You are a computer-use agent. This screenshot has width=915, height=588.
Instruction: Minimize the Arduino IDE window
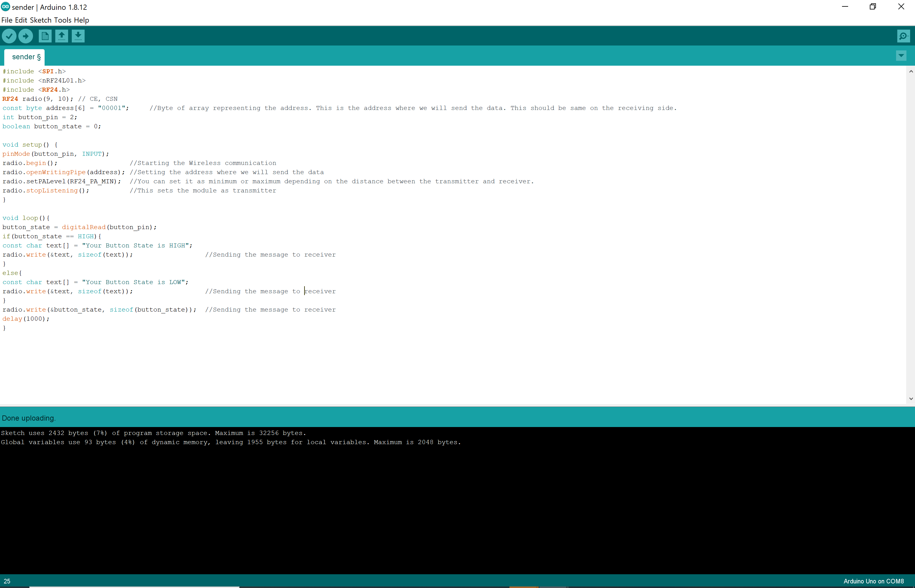(845, 6)
